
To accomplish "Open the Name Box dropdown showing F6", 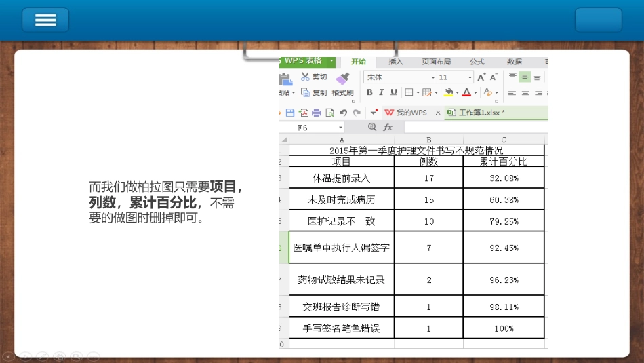I will pos(340,128).
